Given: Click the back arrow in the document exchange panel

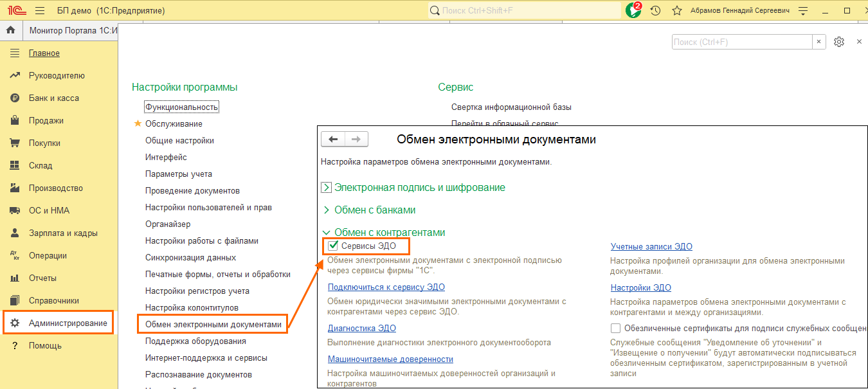Looking at the screenshot, I should click(x=333, y=140).
